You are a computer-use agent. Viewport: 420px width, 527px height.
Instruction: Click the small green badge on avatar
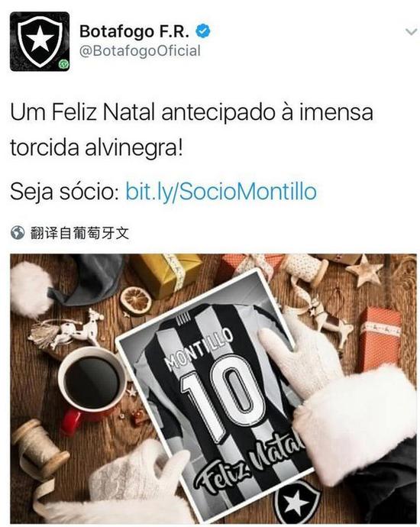click(63, 64)
